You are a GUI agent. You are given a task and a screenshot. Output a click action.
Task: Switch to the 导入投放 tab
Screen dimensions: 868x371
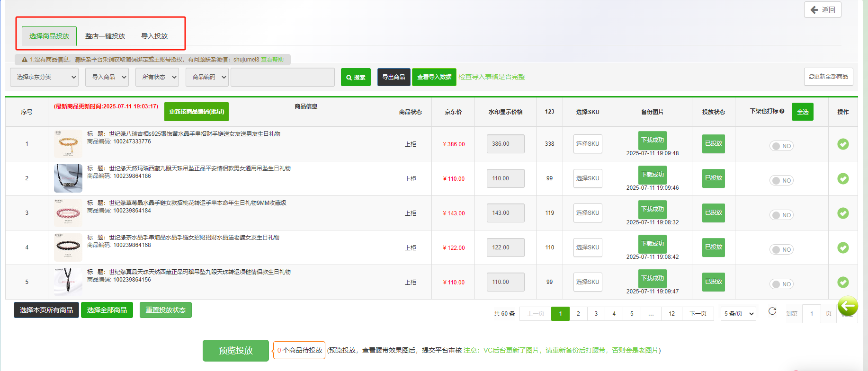point(154,36)
